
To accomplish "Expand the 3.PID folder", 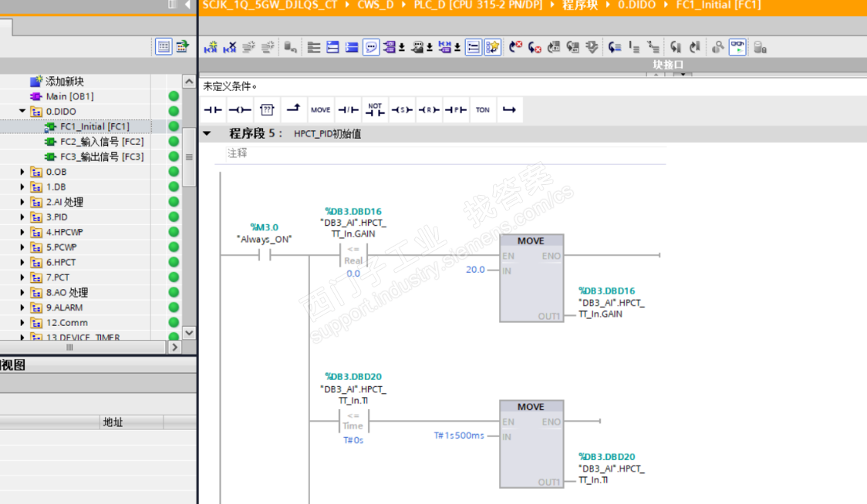I will 22,217.
